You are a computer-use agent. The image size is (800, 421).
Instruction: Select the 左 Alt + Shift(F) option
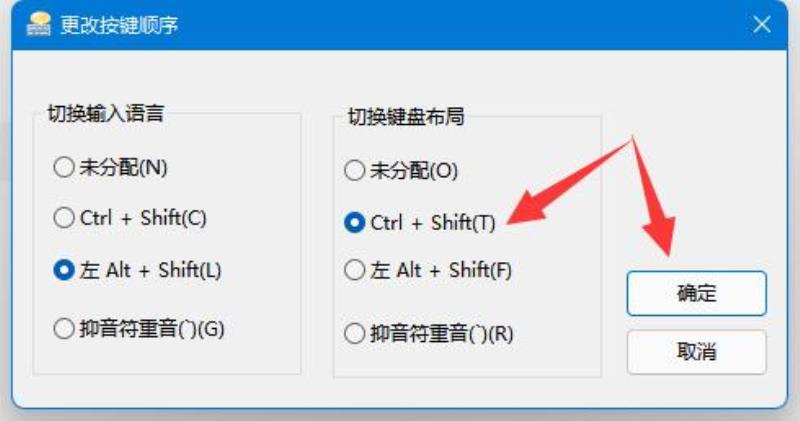428,270
